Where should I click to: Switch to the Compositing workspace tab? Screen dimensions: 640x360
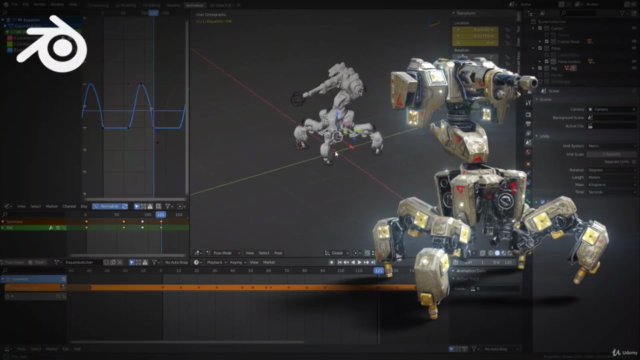(x=98, y=5)
